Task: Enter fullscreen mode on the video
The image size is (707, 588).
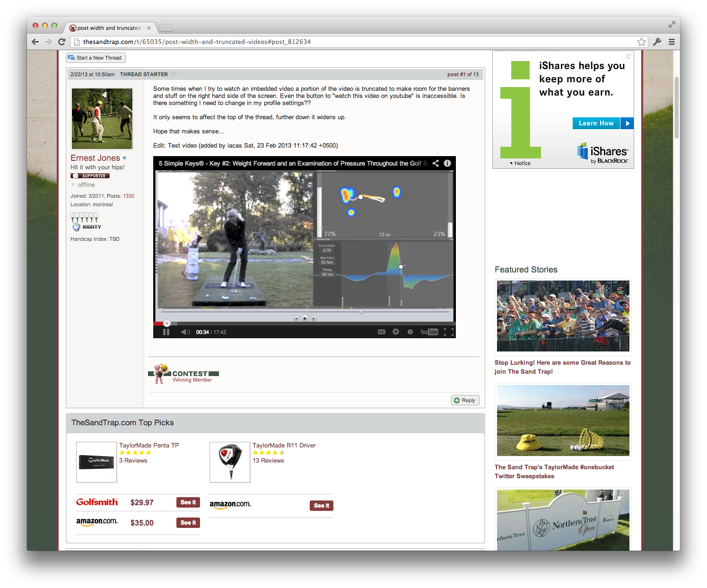Action: click(449, 332)
